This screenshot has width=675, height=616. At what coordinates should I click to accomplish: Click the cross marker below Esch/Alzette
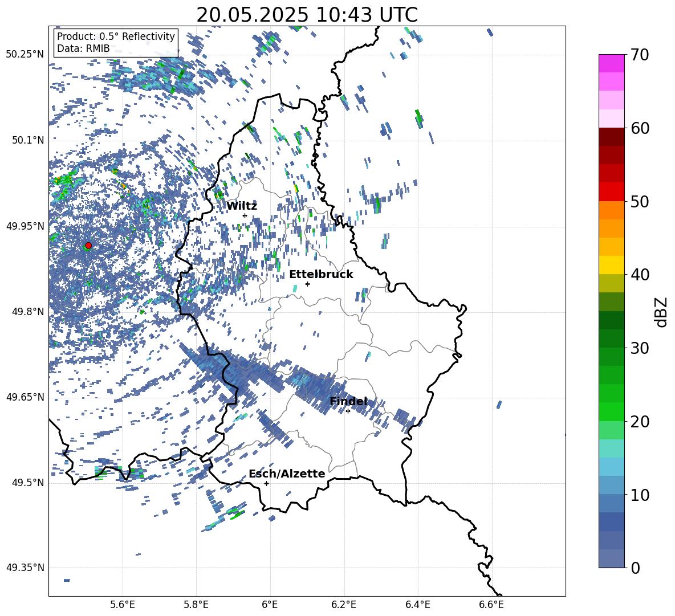[x=266, y=483]
